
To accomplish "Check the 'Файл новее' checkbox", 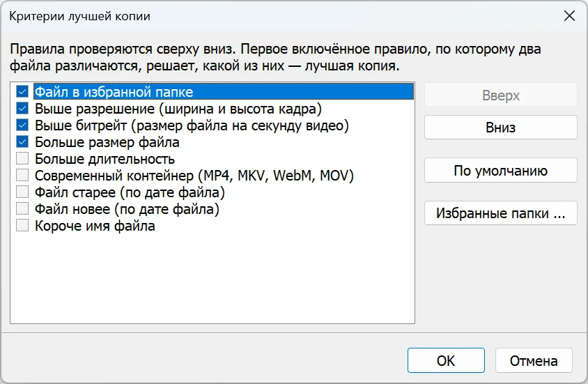I will click(22, 208).
